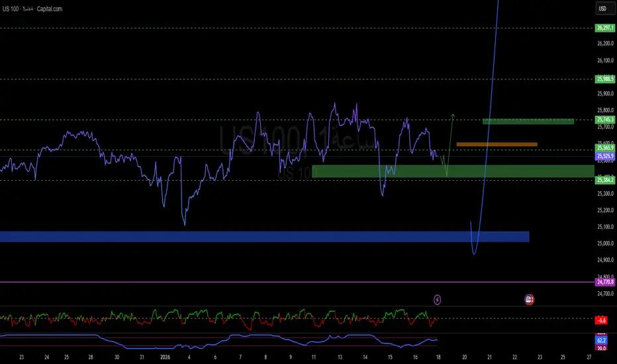Select the 25,565.9 green price label
This screenshot has width=617, height=364.
click(605, 149)
